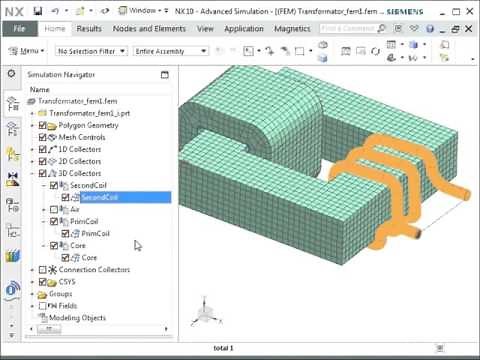Click the blue solid cube display icon
Viewport: 480px width, 360px height.
click(323, 58)
